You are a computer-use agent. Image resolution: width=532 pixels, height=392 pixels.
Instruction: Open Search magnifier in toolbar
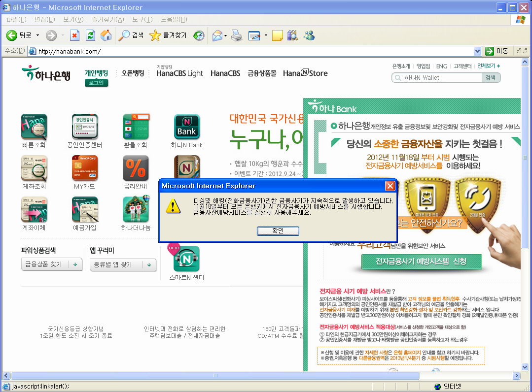point(124,35)
